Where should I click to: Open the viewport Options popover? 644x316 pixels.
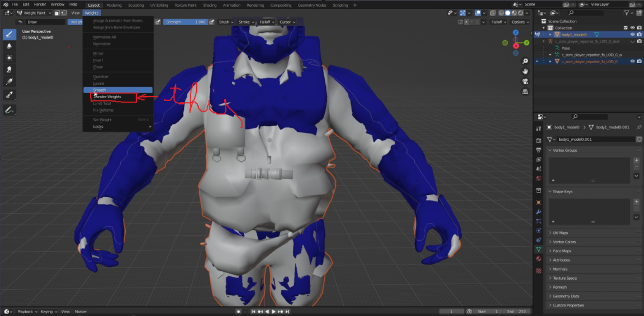tap(519, 22)
